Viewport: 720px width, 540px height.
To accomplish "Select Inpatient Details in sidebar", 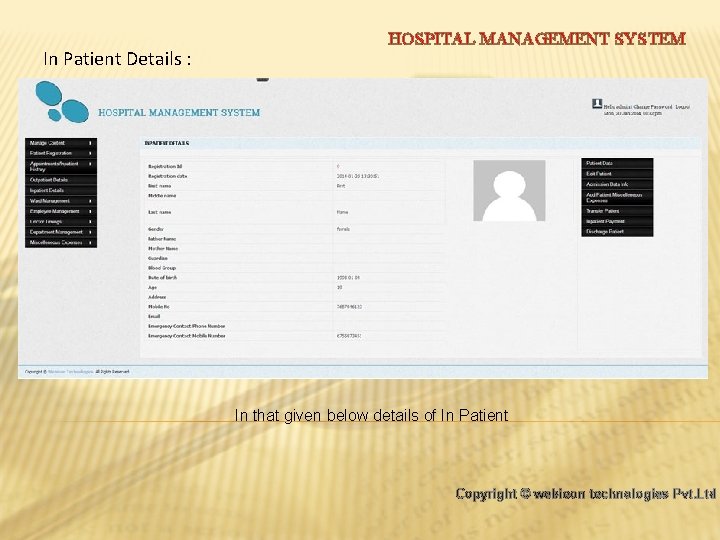I will 61,191.
